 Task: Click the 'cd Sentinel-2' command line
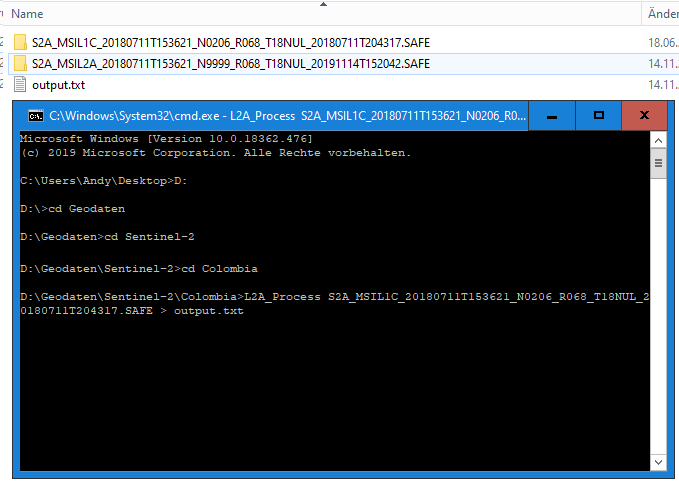[107, 237]
